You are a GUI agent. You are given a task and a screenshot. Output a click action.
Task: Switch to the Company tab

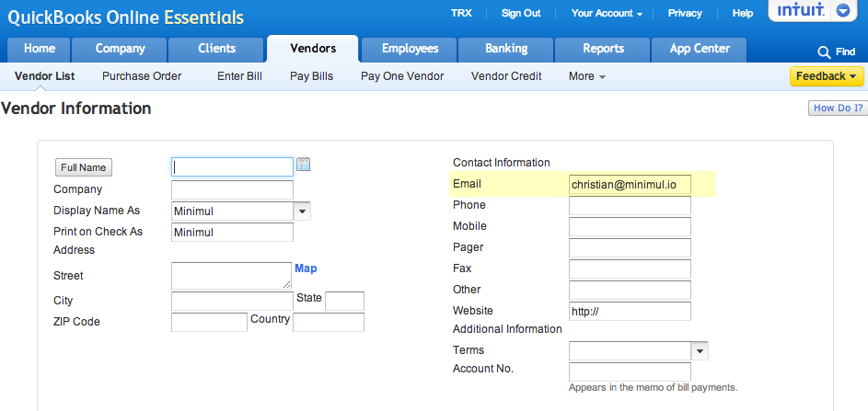pyautogui.click(x=120, y=49)
